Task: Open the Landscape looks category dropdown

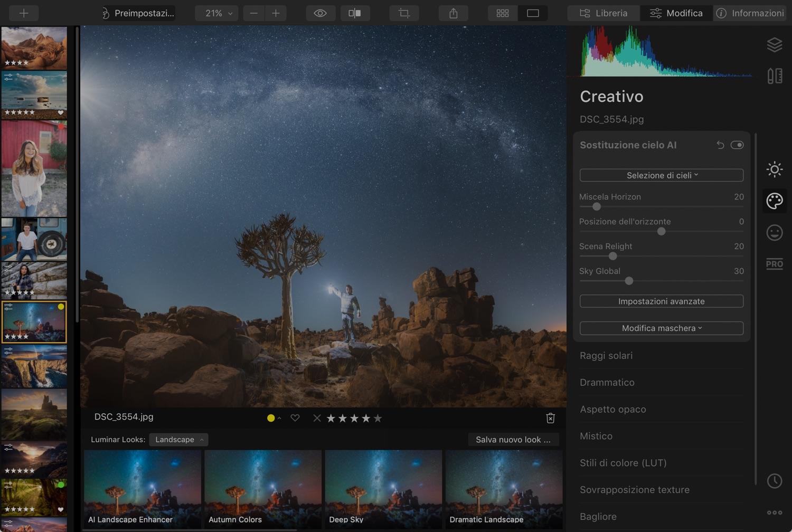Action: tap(178, 439)
